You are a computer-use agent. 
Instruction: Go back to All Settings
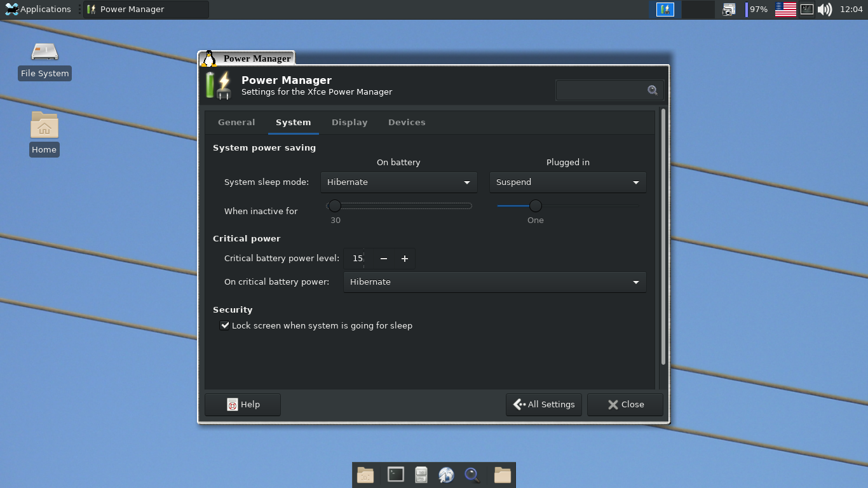click(x=544, y=405)
